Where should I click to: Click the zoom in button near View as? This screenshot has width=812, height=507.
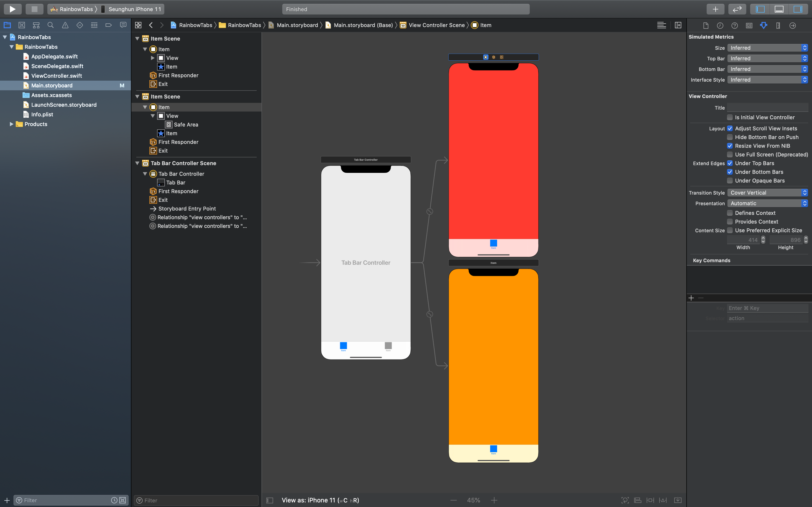pyautogui.click(x=494, y=500)
